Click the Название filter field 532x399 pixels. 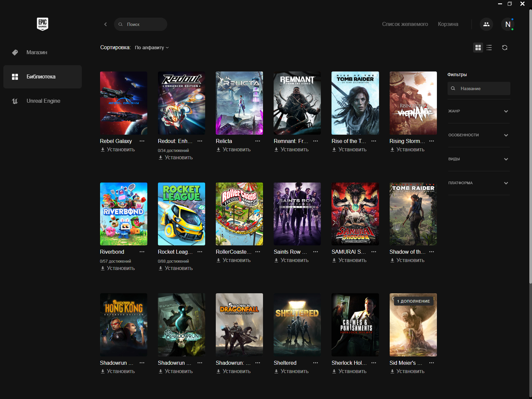(x=479, y=88)
